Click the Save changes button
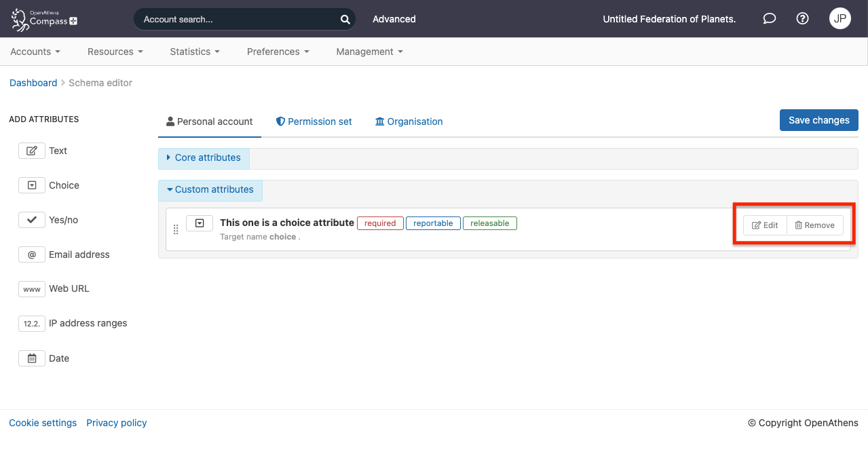The image size is (868, 454). 818,120
